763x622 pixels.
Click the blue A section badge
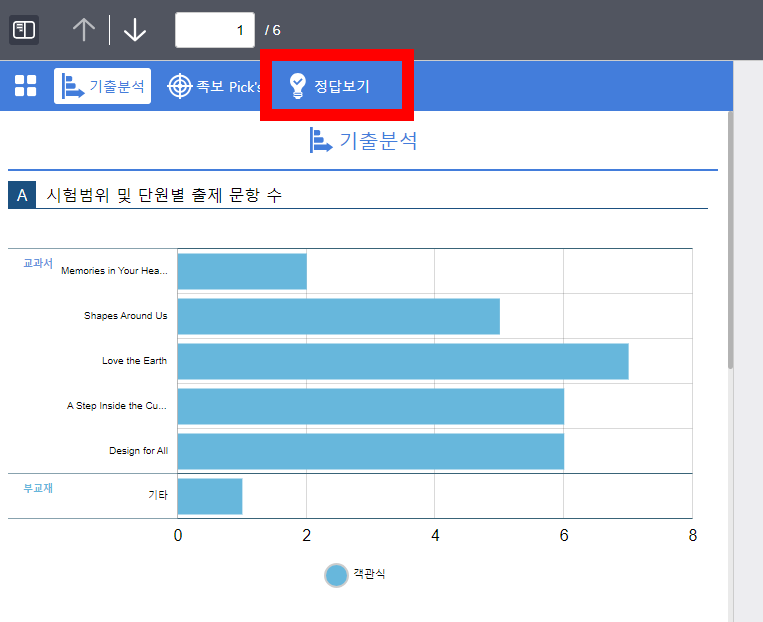22,195
